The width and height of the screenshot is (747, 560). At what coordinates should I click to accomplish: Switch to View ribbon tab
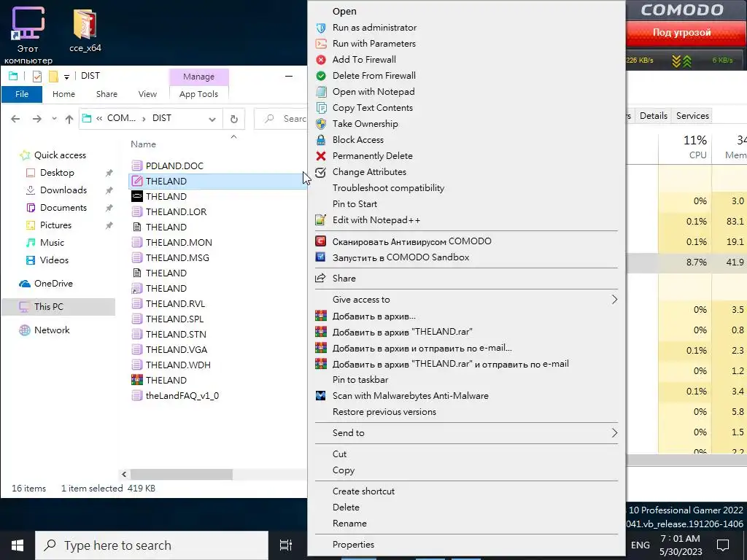147,94
